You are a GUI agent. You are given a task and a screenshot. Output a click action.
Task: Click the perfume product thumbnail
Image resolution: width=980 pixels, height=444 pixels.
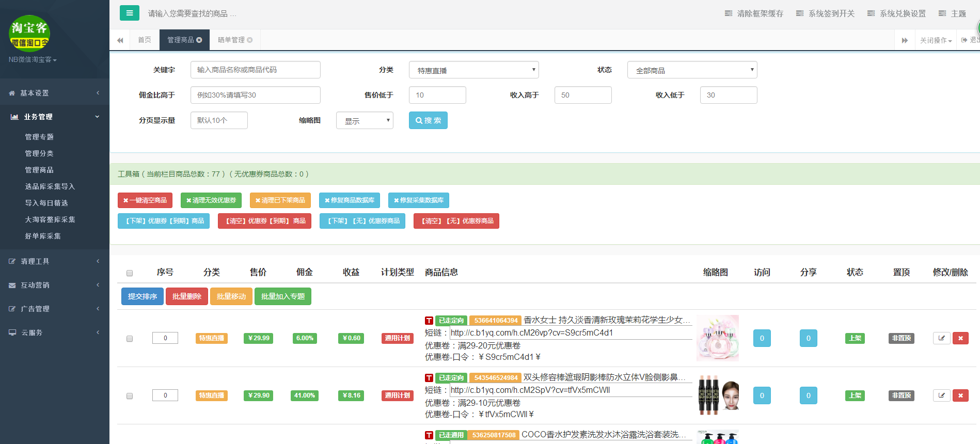click(x=718, y=338)
